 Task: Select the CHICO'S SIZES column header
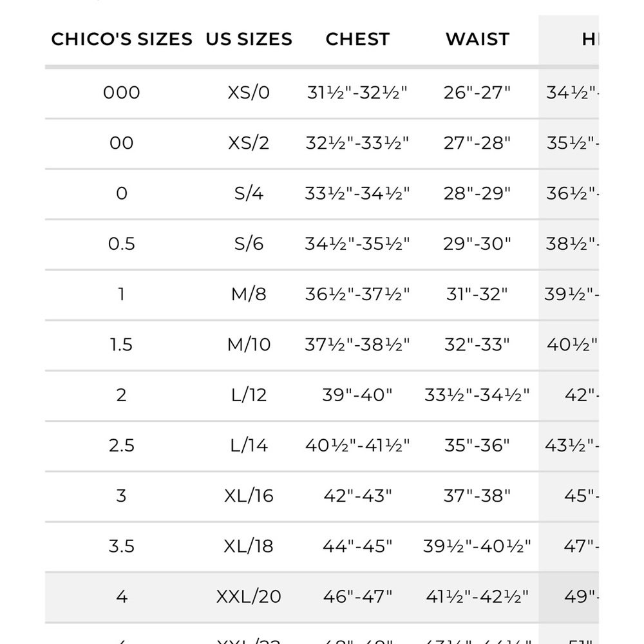point(122,39)
